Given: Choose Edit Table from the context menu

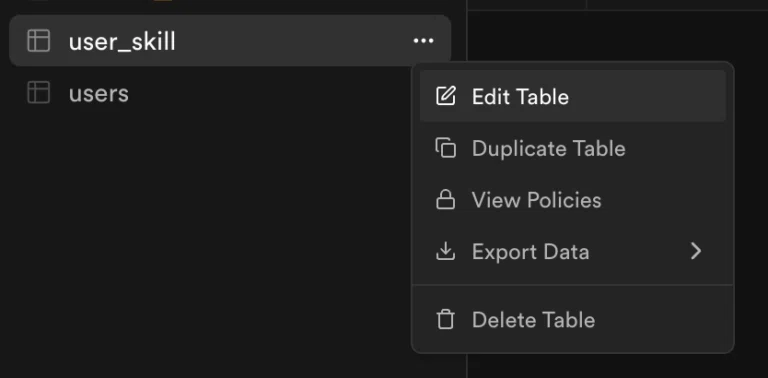Looking at the screenshot, I should pyautogui.click(x=573, y=96).
